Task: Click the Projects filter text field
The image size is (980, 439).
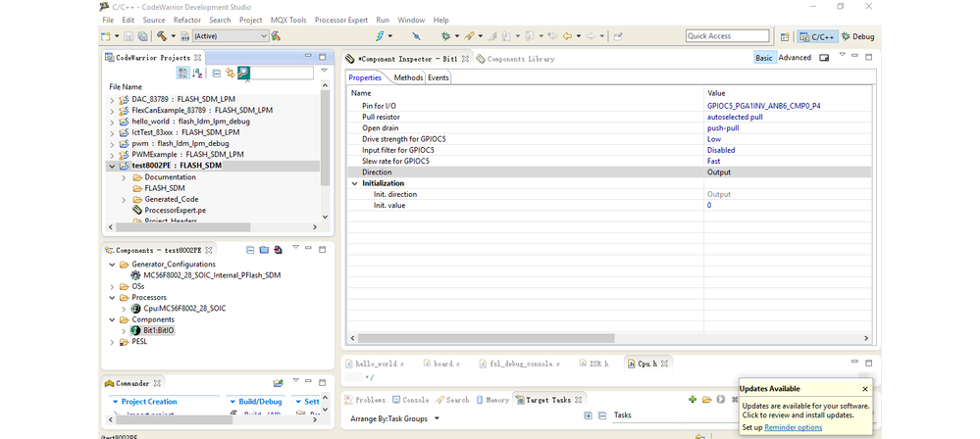Action: tap(282, 73)
